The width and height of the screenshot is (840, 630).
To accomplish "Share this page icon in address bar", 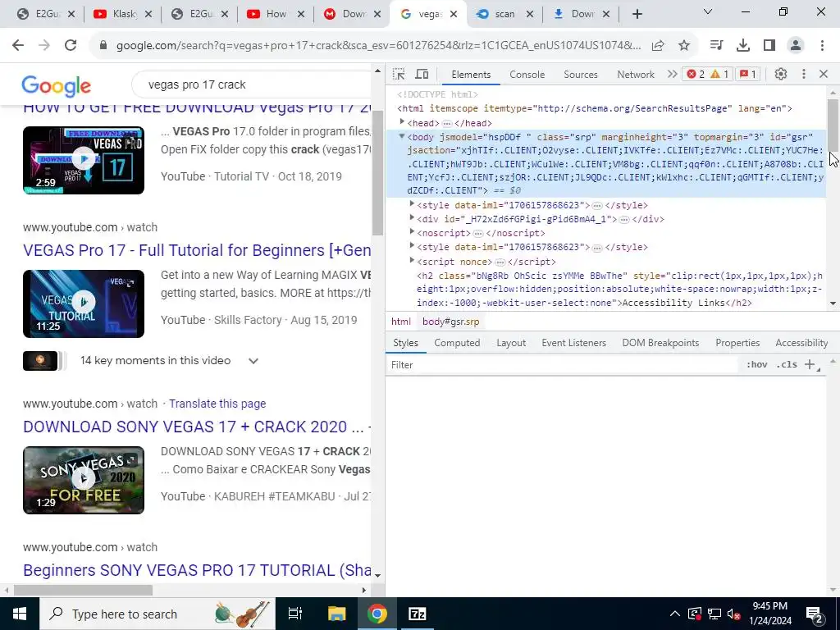I will click(x=658, y=46).
